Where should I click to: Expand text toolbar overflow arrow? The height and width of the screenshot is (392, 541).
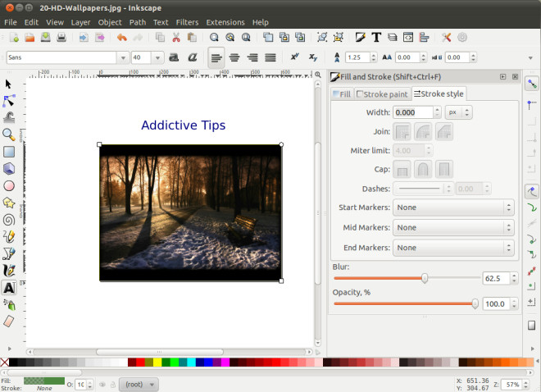click(x=530, y=58)
